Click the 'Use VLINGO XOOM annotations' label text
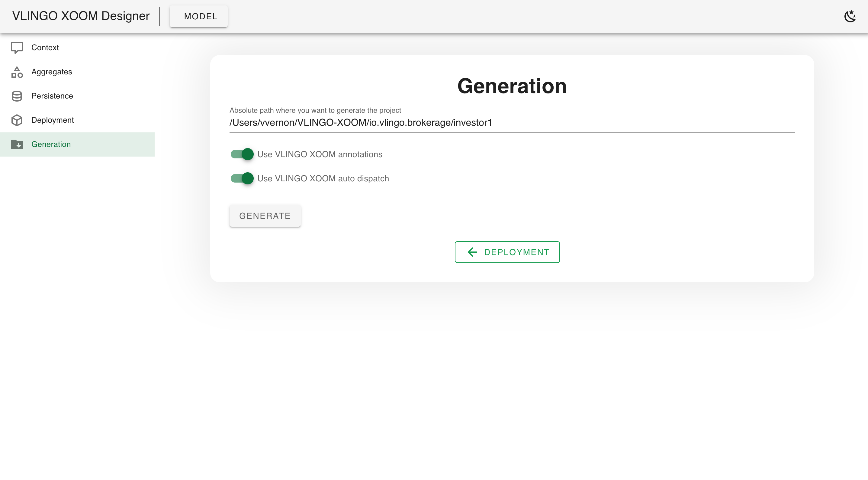868x480 pixels. (320, 154)
